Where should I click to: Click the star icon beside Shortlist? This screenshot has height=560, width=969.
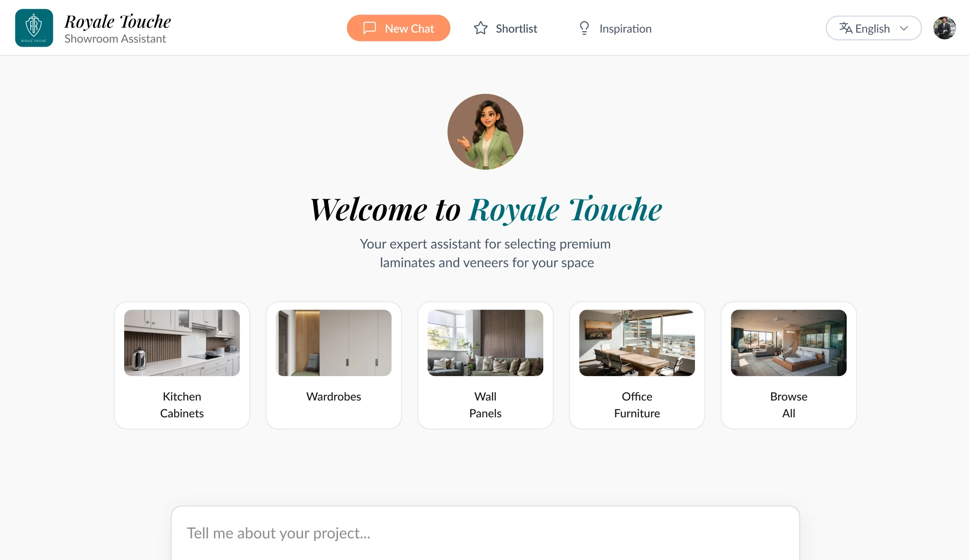click(x=481, y=28)
